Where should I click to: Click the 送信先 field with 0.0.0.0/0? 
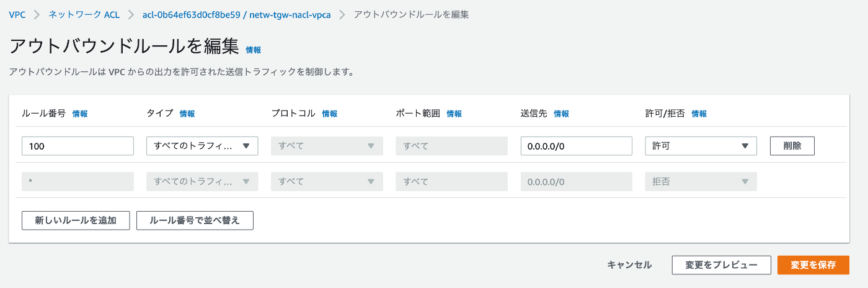click(577, 146)
